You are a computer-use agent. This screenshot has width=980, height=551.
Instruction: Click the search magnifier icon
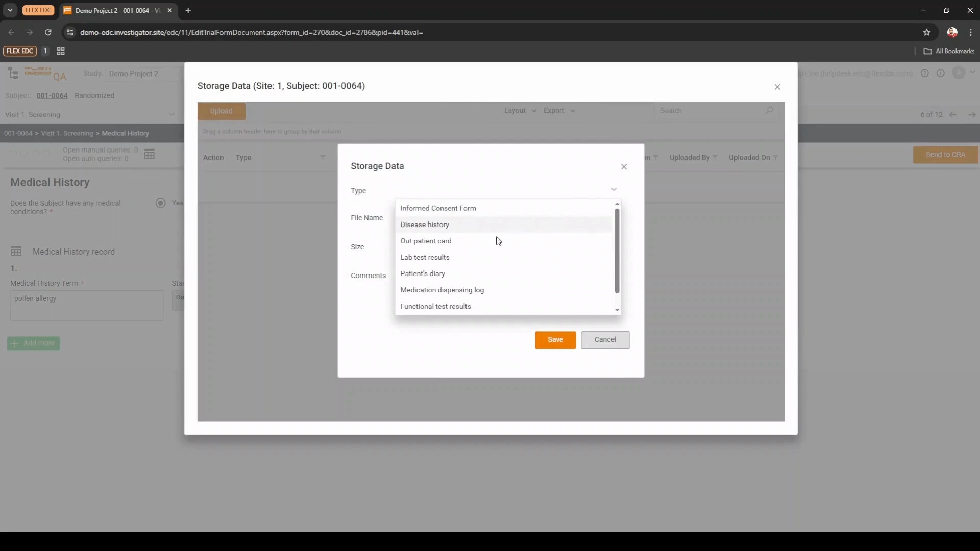[x=769, y=111]
